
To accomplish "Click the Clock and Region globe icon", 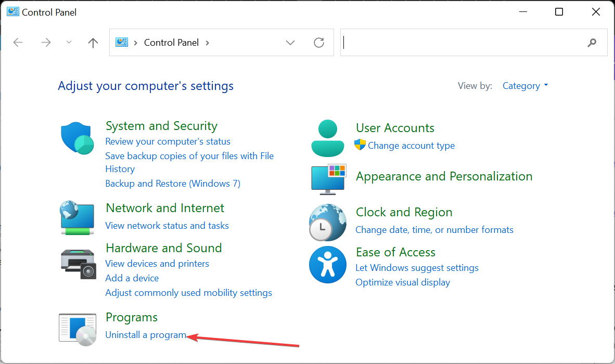I will pyautogui.click(x=328, y=223).
